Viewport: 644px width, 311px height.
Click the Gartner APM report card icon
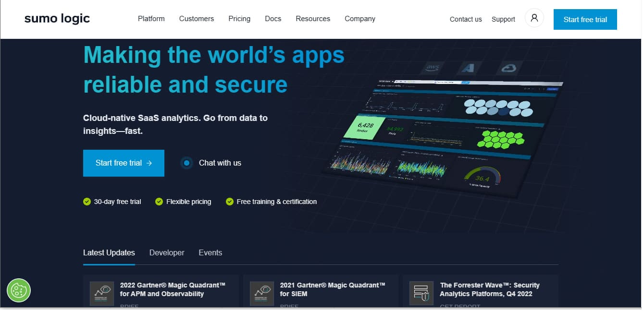[102, 293]
